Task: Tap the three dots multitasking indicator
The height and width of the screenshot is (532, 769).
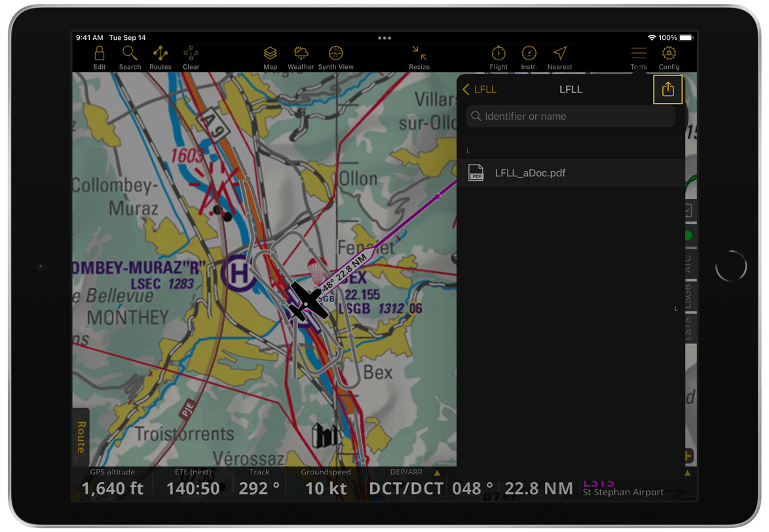Action: [384, 38]
